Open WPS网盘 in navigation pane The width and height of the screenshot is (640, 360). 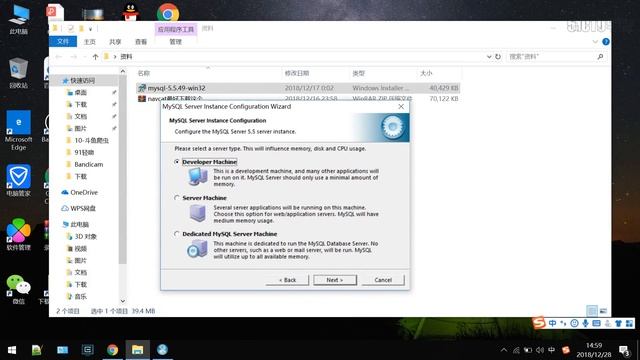point(83,208)
